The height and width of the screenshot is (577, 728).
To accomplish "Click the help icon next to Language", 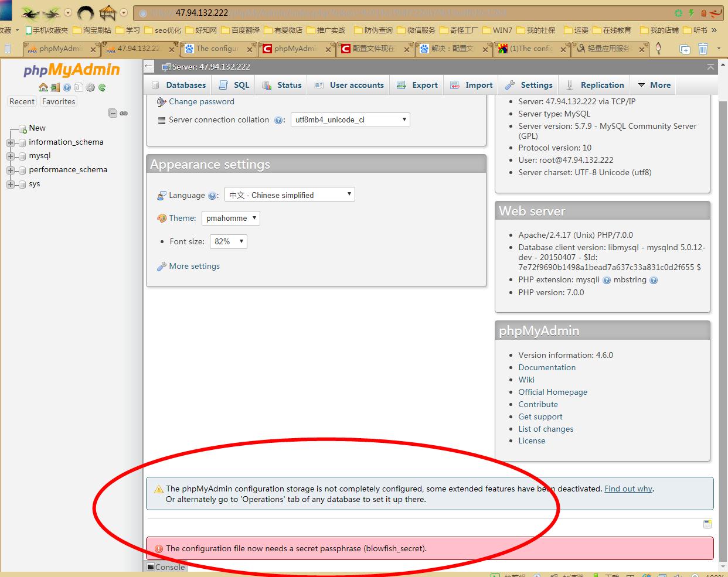I will tap(212, 196).
